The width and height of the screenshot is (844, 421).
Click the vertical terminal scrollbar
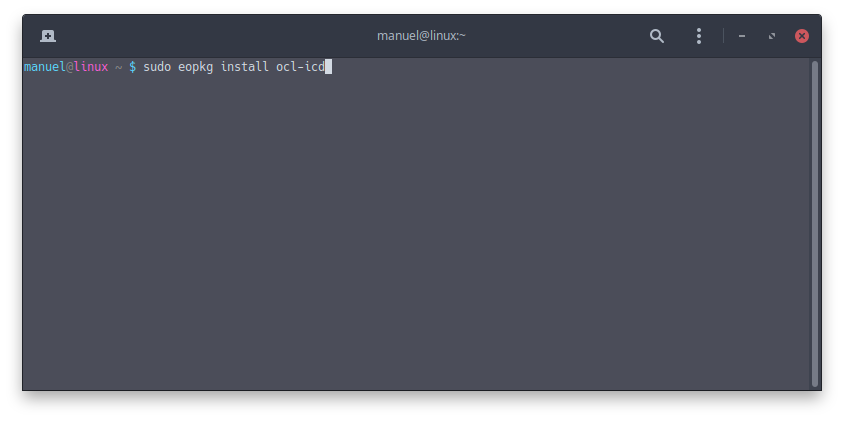[814, 223]
